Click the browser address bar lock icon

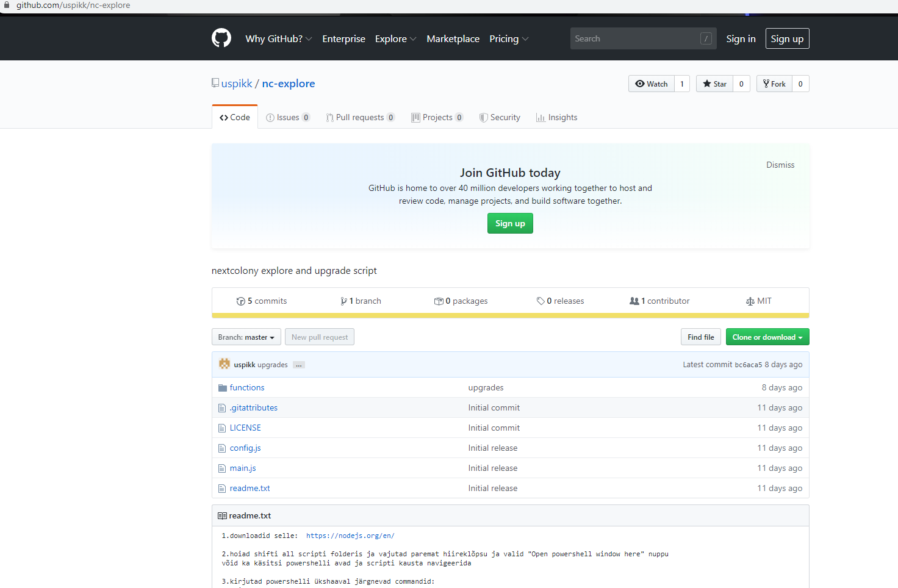[x=7, y=5]
